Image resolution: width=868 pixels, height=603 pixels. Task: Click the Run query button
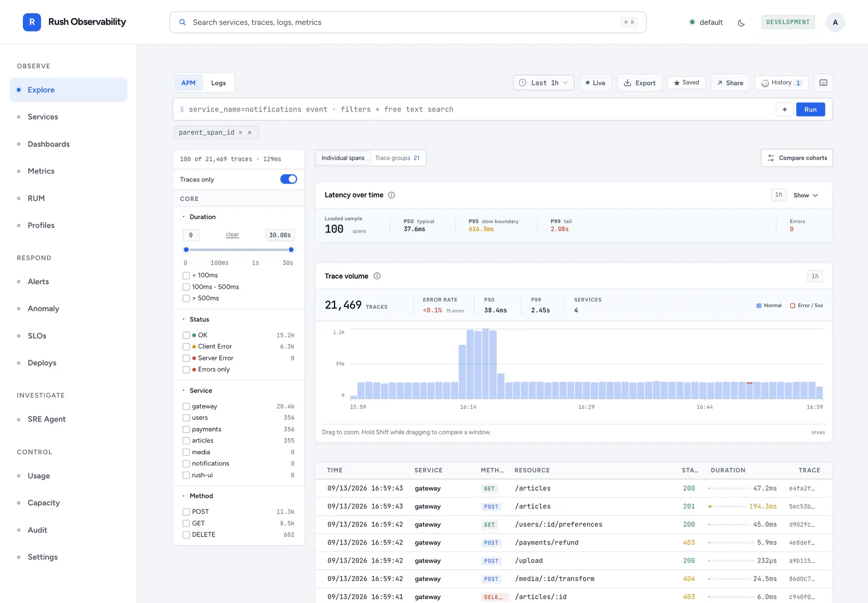(x=810, y=109)
